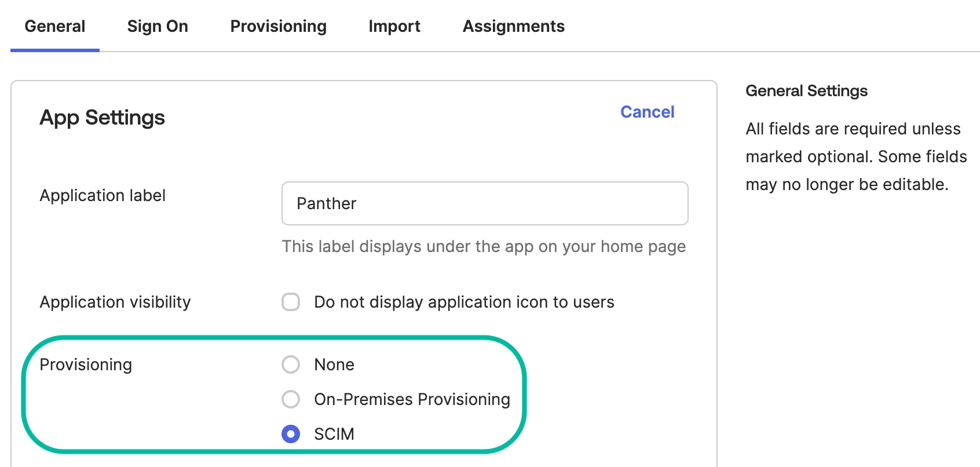Click the General Settings sidebar heading
Viewport: 980px width, 467px height.
pos(807,90)
